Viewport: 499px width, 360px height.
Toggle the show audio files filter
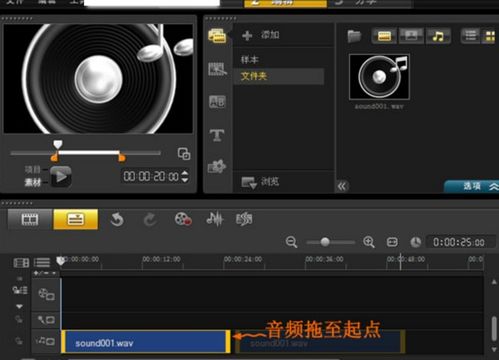(x=438, y=36)
